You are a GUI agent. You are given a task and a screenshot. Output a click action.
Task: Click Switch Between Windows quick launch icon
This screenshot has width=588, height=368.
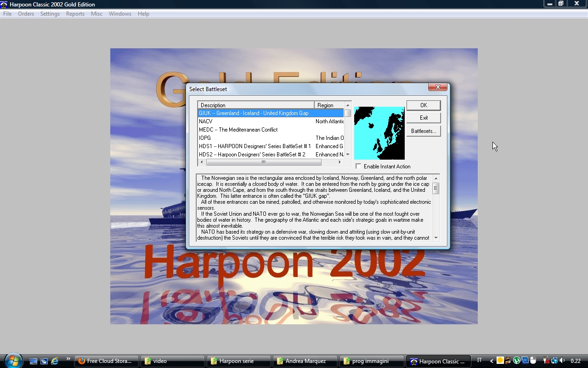(44, 361)
